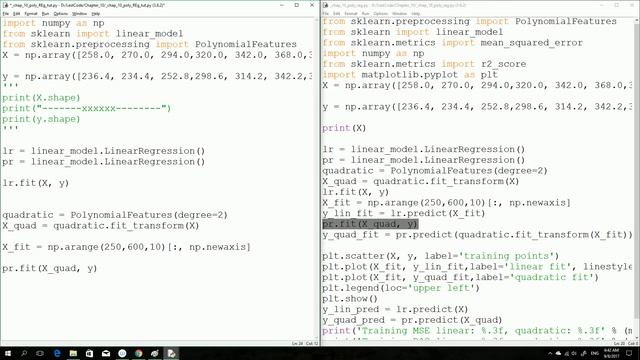Viewport: 640px width, 360px height.
Task: Open Options menu in left IDLE window
Action: (60, 13)
